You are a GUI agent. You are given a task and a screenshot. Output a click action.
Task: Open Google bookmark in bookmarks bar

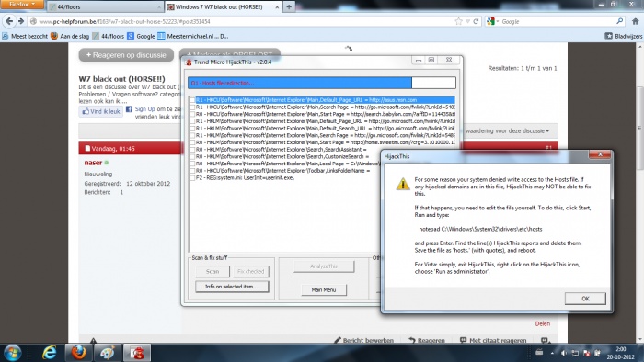[x=142, y=36]
